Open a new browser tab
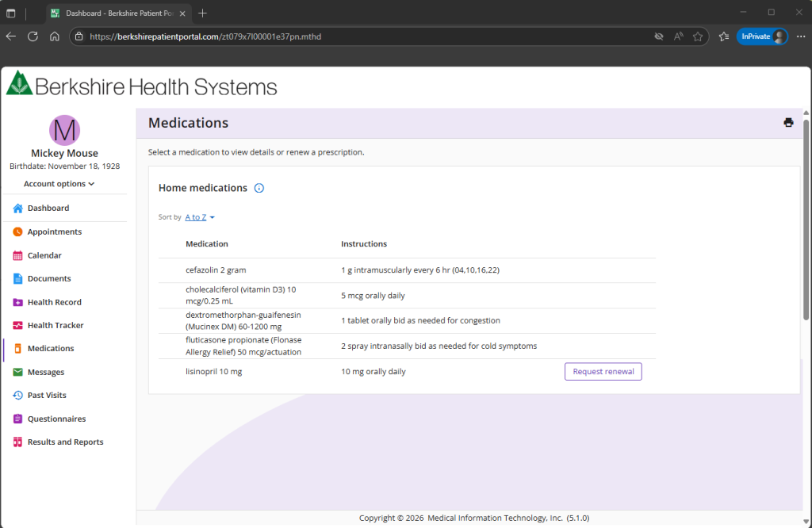 click(x=203, y=13)
